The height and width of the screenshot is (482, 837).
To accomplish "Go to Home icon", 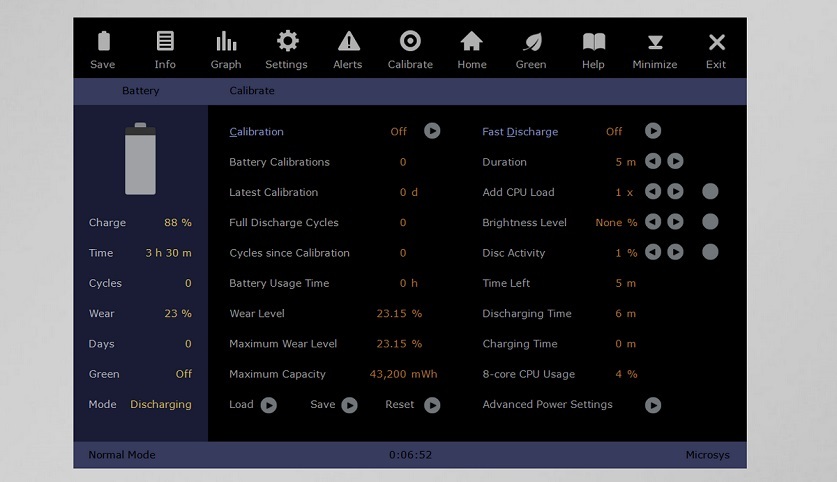I will coord(471,41).
